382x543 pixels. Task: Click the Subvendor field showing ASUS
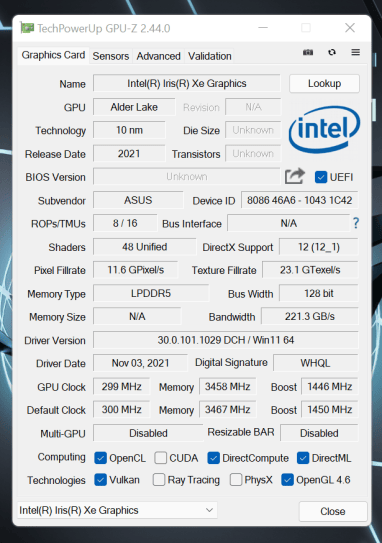138,200
